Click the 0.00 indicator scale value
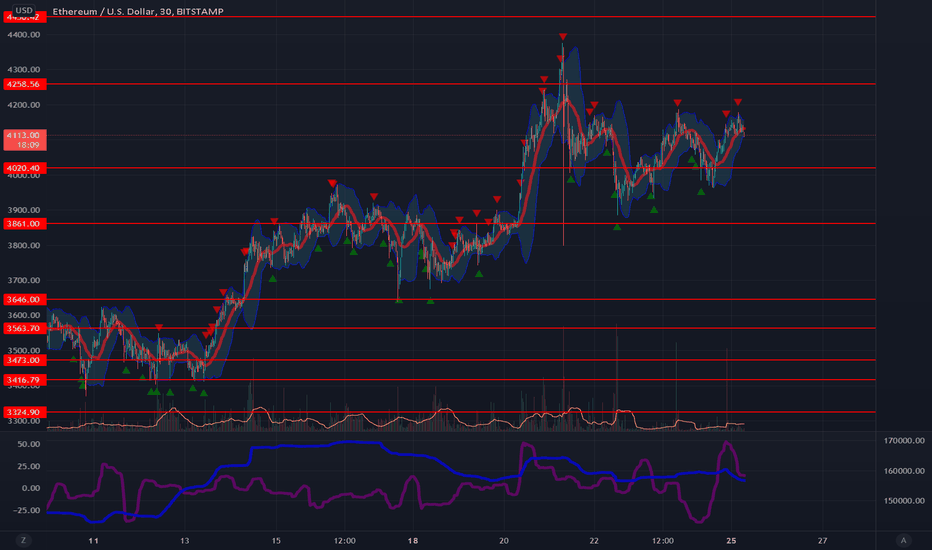Viewport: 932px width, 550px height. pyautogui.click(x=31, y=488)
